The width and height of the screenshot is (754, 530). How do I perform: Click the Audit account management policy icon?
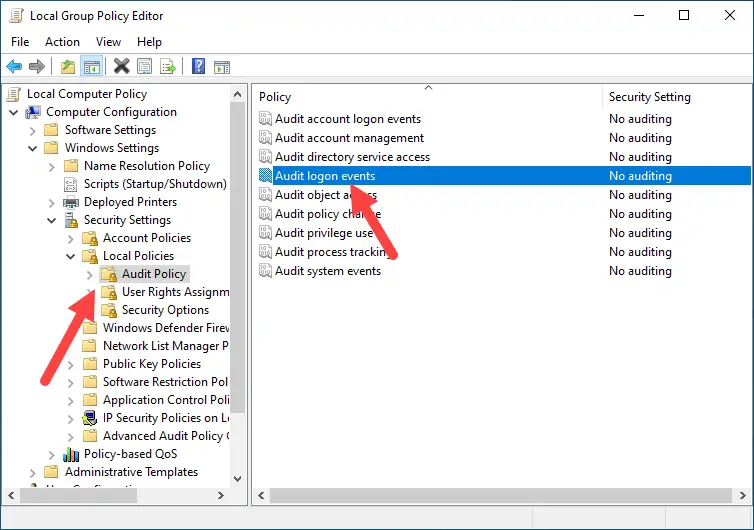[x=265, y=138]
